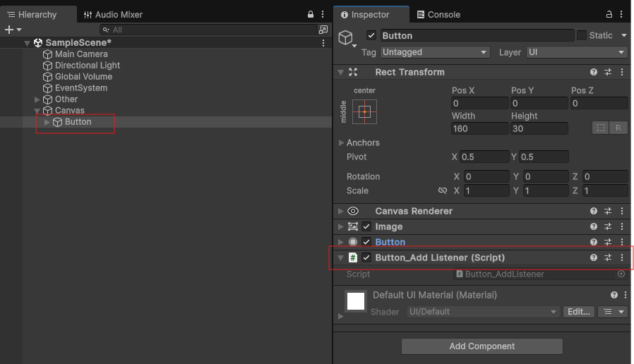This screenshot has width=634, height=364.
Task: Open Button_Add Listener preset settings icon
Action: pos(608,257)
